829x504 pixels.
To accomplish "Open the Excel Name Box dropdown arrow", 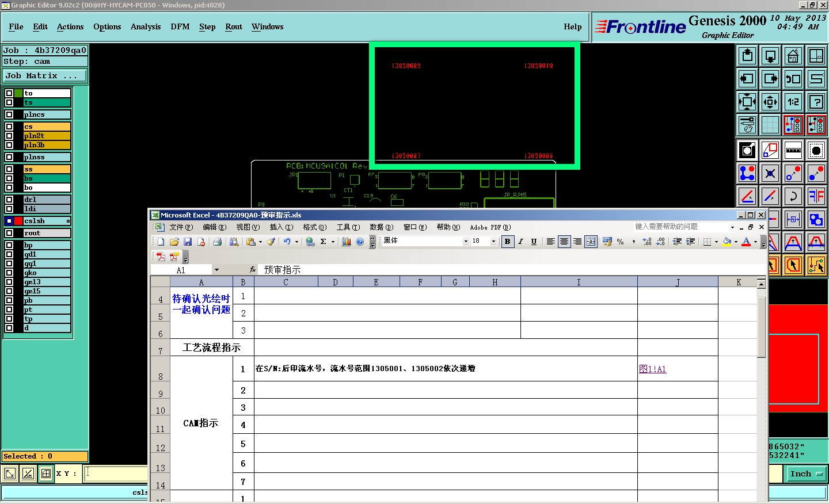I will coord(216,270).
